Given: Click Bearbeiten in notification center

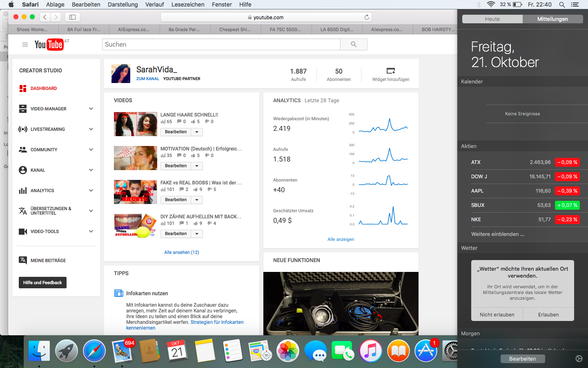Looking at the screenshot, I should pos(523,359).
